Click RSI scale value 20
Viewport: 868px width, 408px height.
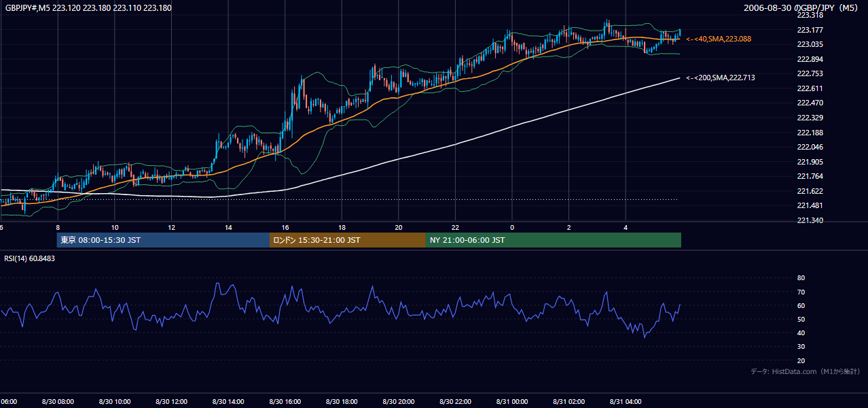click(x=801, y=360)
